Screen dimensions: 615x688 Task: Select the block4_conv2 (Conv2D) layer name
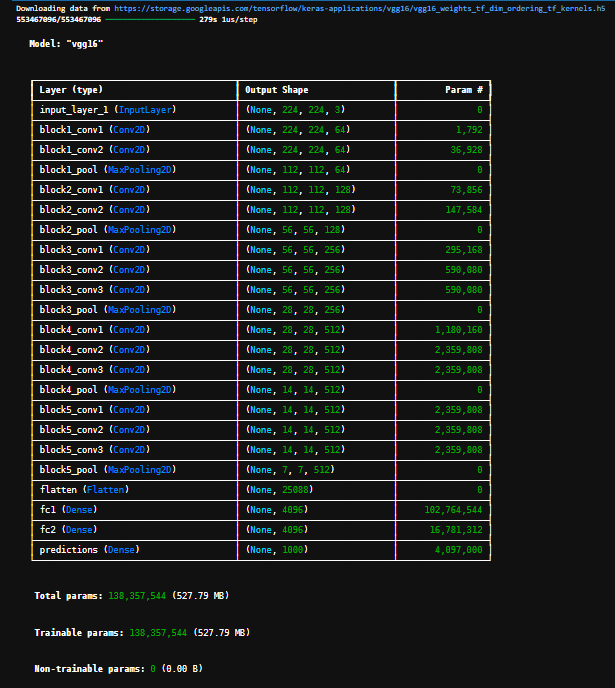pos(95,350)
